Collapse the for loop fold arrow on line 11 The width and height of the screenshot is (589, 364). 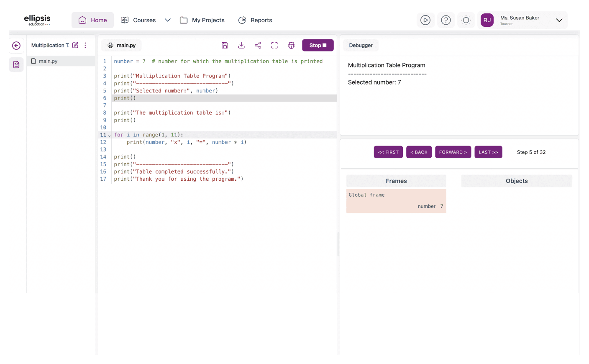110,136
